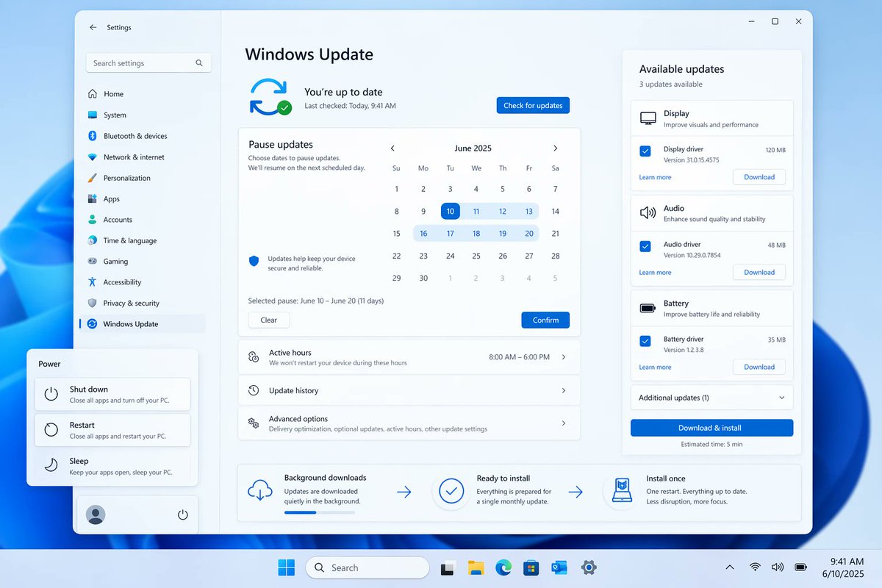Uncheck the Audio driver checkbox
Image resolution: width=882 pixels, height=588 pixels.
[x=645, y=246]
